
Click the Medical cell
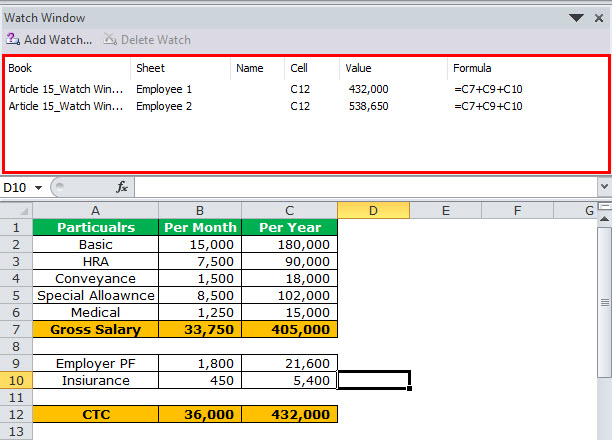click(x=96, y=312)
